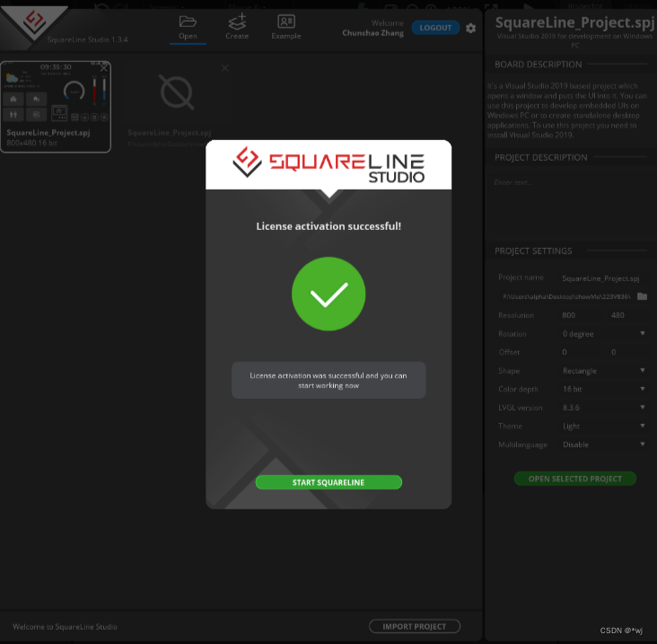Viewport: 657px width, 644px height.
Task: Click the Resolution height field 480
Action: (626, 315)
